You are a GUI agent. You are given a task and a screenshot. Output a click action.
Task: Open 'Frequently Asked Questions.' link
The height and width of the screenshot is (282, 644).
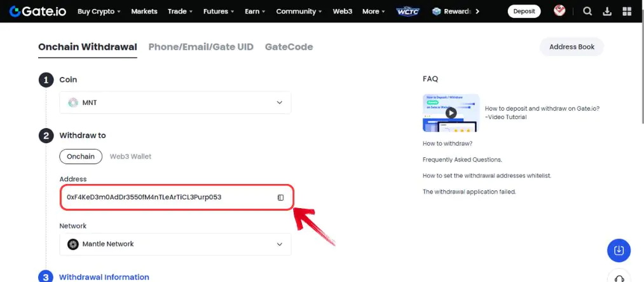pyautogui.click(x=462, y=160)
